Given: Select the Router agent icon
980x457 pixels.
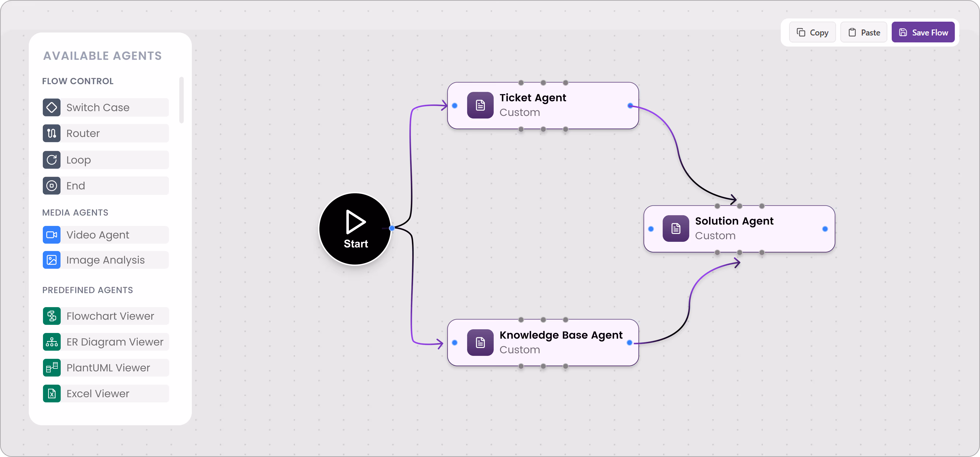Looking at the screenshot, I should [x=51, y=133].
